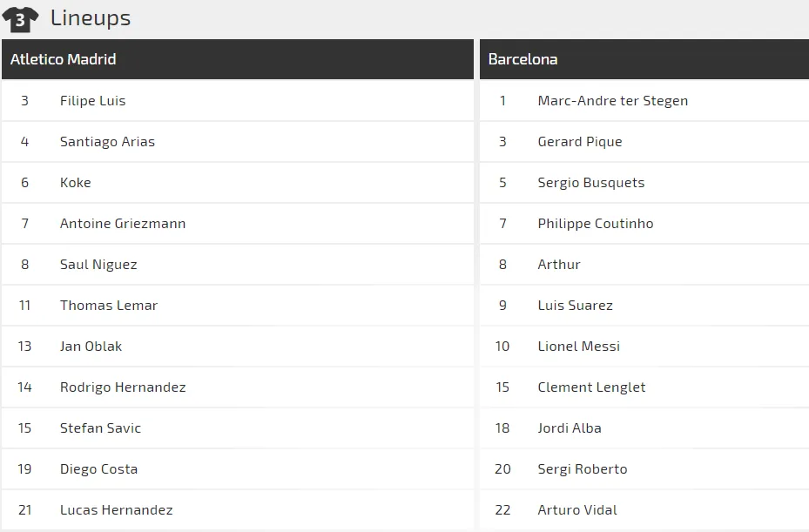Click the jersey icon beside Lineups
This screenshot has height=532, width=809.
(x=20, y=20)
